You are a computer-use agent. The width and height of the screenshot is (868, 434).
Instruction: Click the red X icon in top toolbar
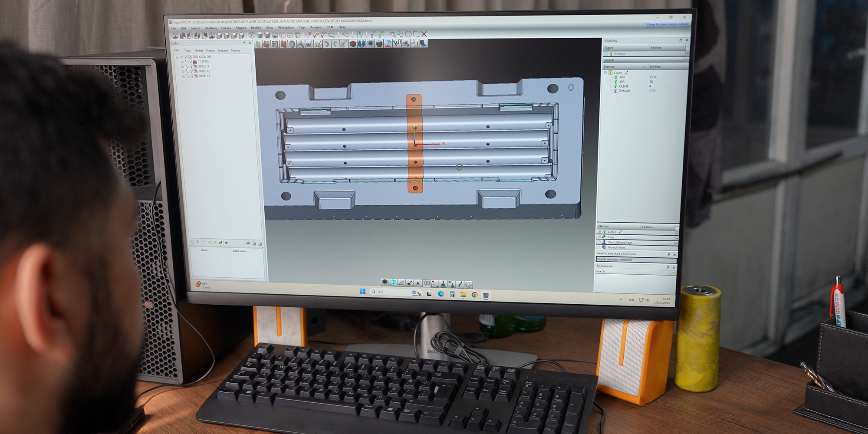click(424, 34)
